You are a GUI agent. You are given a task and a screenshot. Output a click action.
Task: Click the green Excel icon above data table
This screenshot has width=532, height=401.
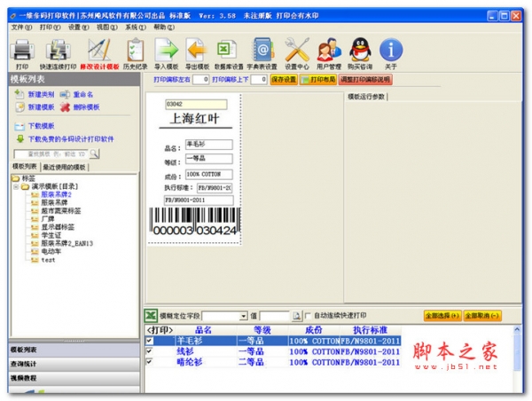(151, 316)
